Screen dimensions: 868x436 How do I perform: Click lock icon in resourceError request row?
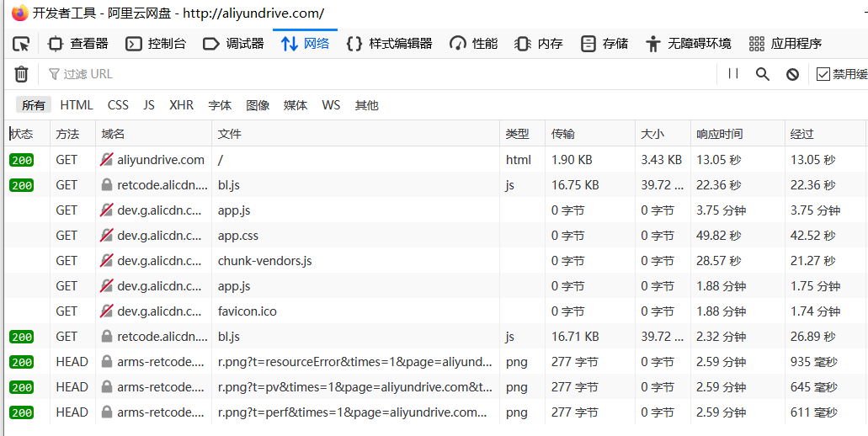pyautogui.click(x=107, y=362)
